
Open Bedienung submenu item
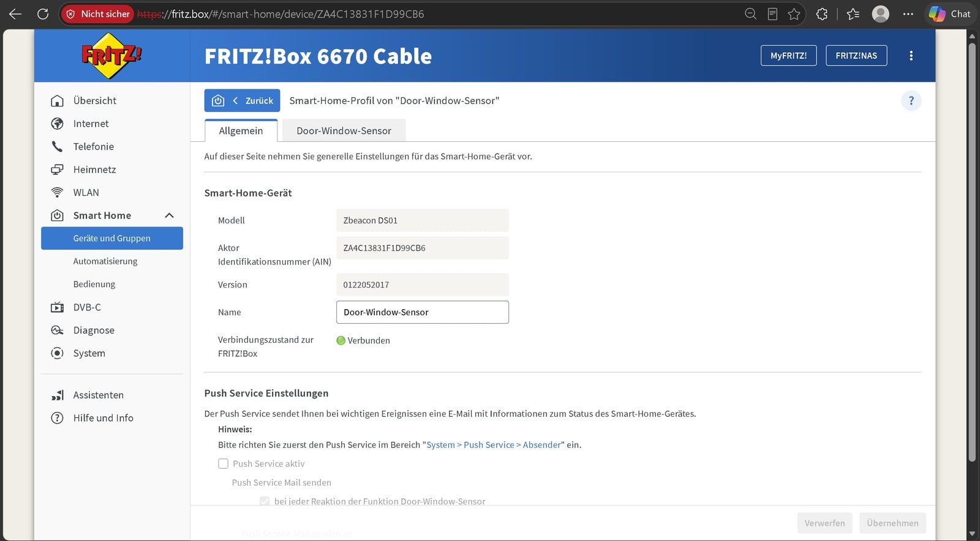pos(94,285)
